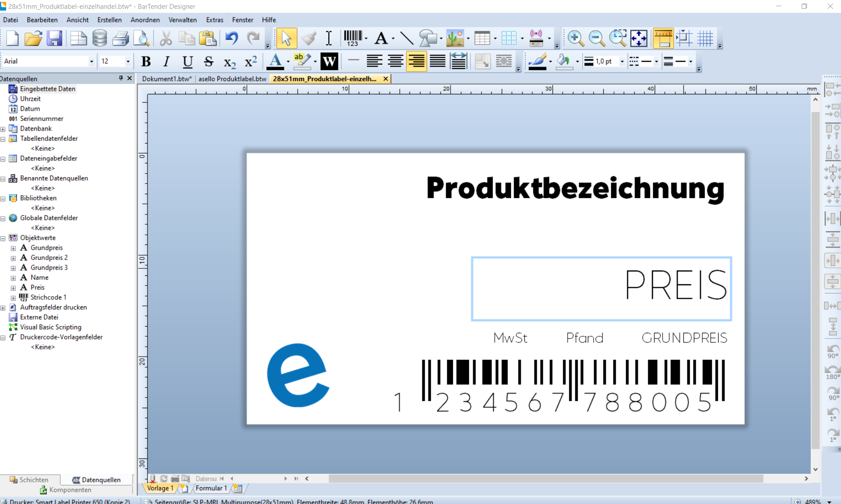Click the Undo arrow icon
Viewport: 841px width, 504px height.
pos(231,38)
